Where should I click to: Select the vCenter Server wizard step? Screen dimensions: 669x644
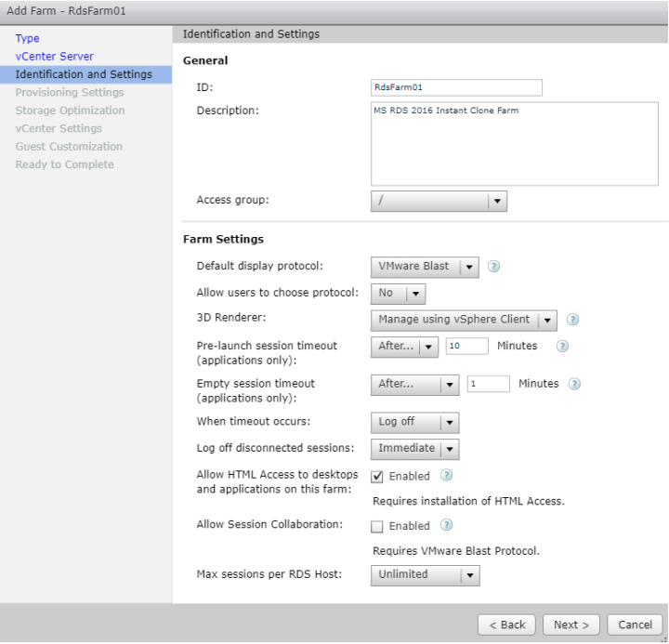54,57
